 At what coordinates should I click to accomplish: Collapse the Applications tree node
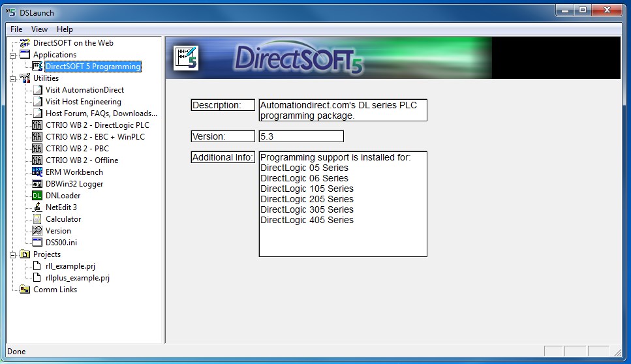click(12, 55)
